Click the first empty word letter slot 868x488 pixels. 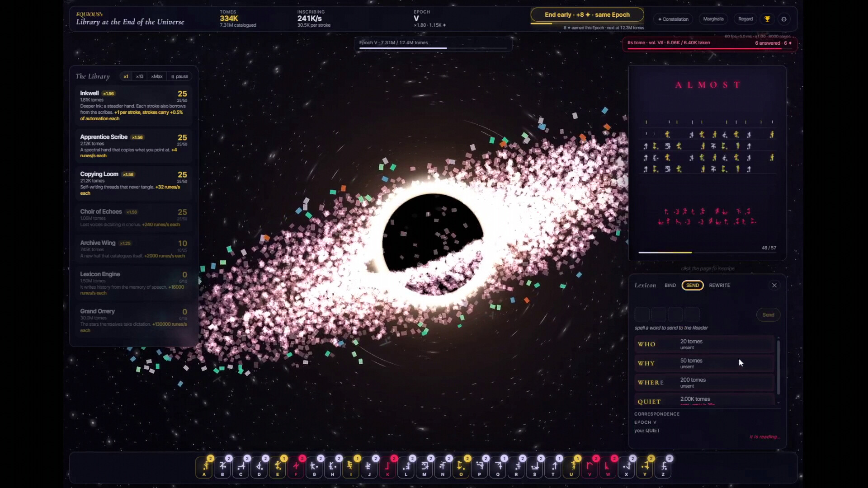pos(642,314)
